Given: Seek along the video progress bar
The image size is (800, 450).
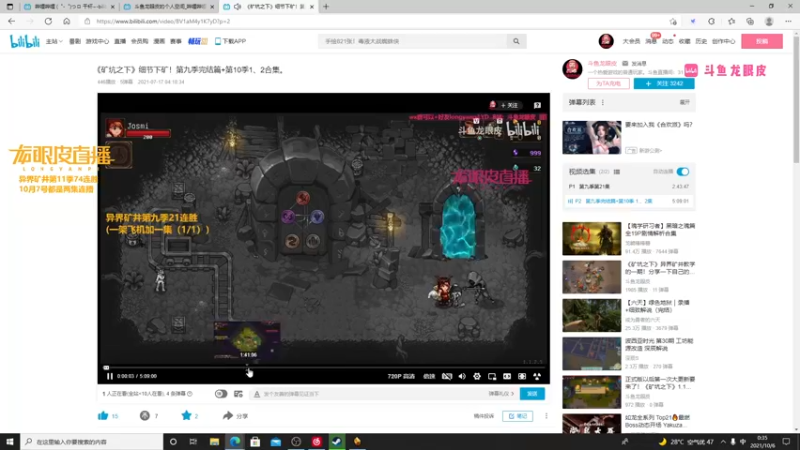Looking at the screenshot, I should 323,367.
